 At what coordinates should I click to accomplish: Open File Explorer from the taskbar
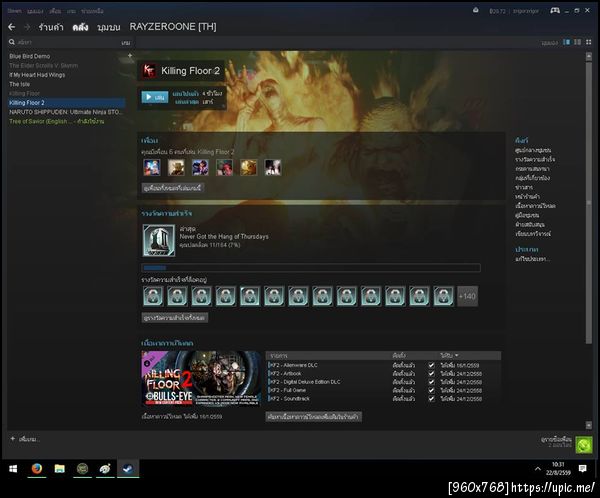[59, 469]
